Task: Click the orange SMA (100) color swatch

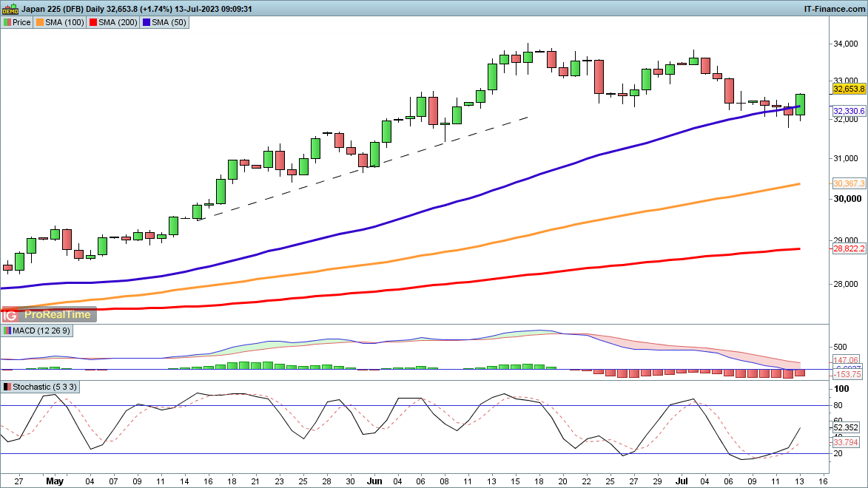Action: 40,23
